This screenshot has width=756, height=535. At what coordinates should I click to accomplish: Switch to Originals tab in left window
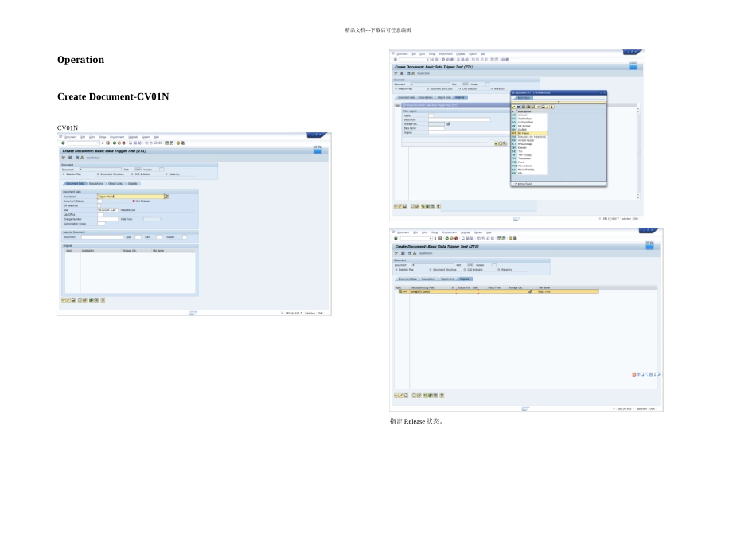[133, 183]
